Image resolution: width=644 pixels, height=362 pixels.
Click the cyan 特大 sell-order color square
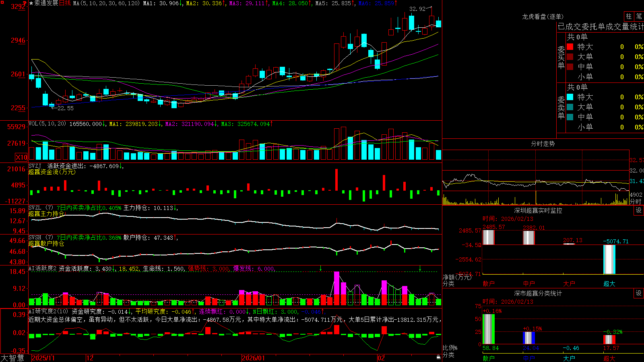[x=570, y=97]
